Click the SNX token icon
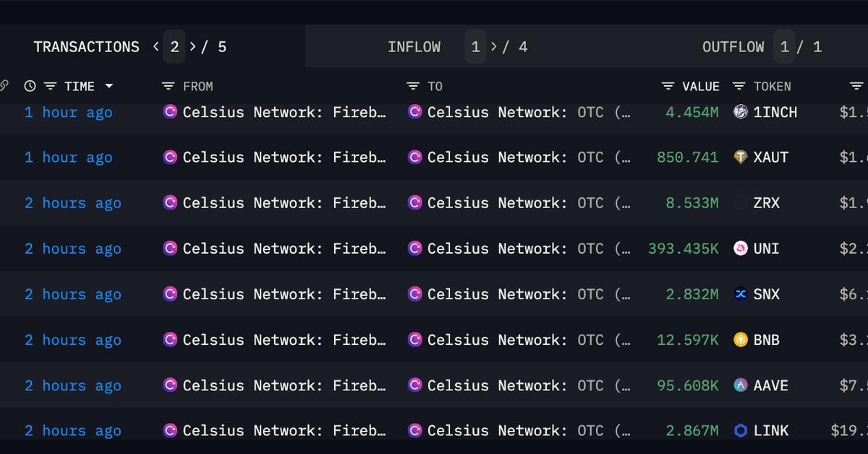868x454 pixels. pyautogui.click(x=740, y=294)
